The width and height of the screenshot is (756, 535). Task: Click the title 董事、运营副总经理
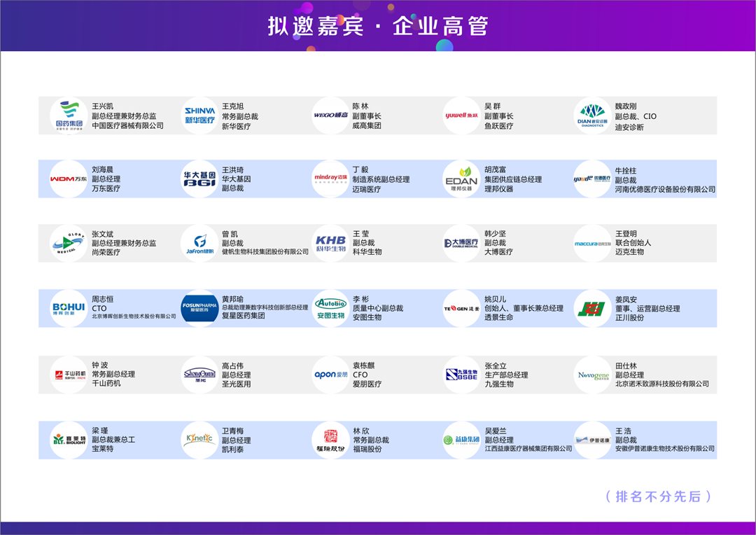[647, 308]
